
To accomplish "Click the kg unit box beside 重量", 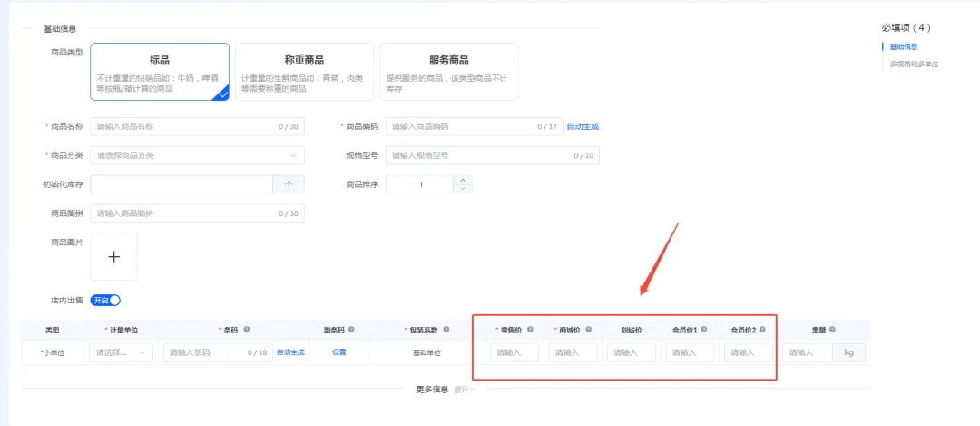I will pos(848,352).
